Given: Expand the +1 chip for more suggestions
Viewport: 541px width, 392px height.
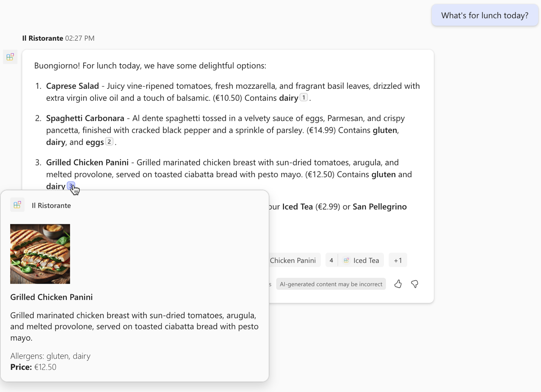Looking at the screenshot, I should click(398, 260).
